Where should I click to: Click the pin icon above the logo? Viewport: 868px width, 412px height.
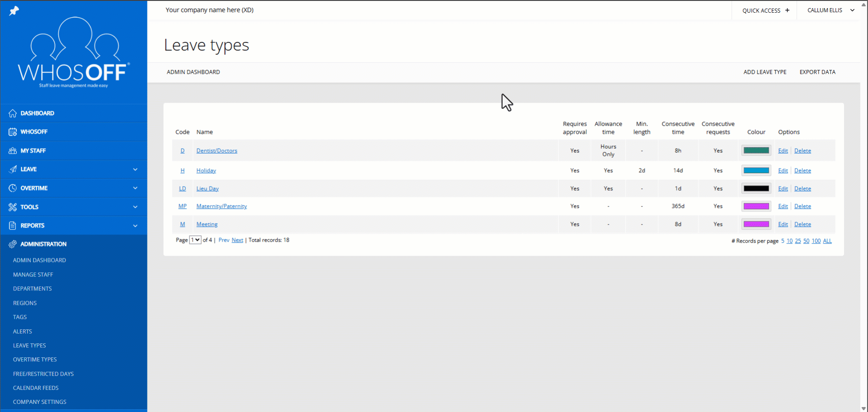click(14, 10)
